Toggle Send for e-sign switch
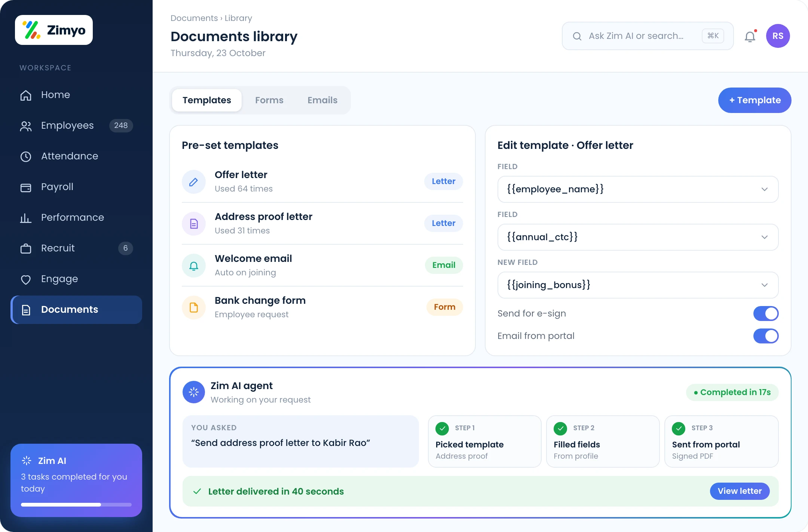The image size is (808, 532). point(766,314)
